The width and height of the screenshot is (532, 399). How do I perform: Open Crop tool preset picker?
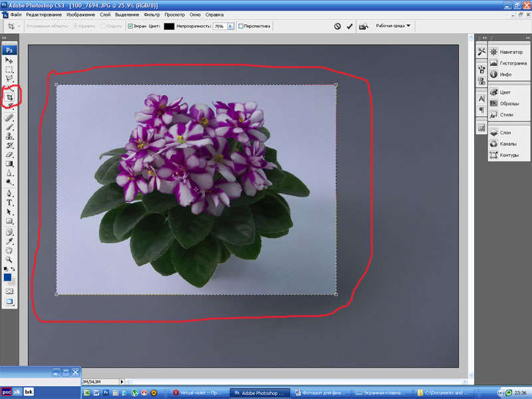pos(13,27)
